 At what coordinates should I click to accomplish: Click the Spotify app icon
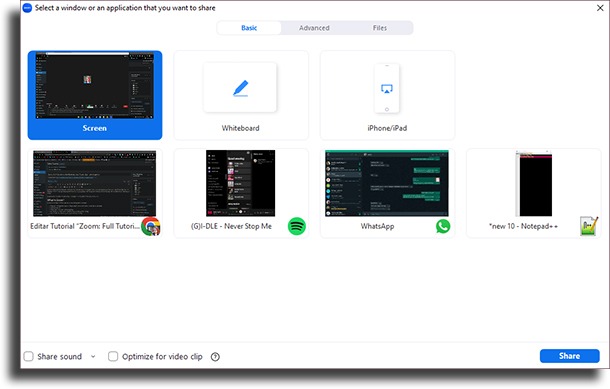(297, 226)
